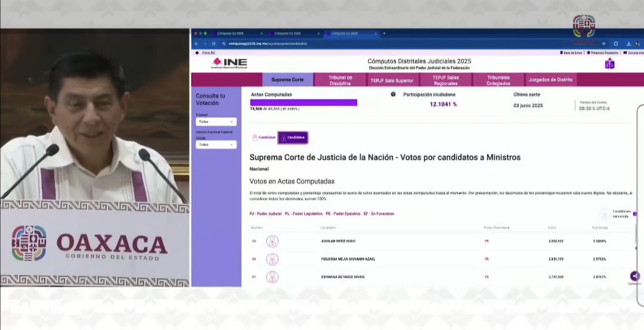Close the third Cómputos browser tab
Image resolution: width=644 pixels, height=330 pixels.
pos(375,33)
